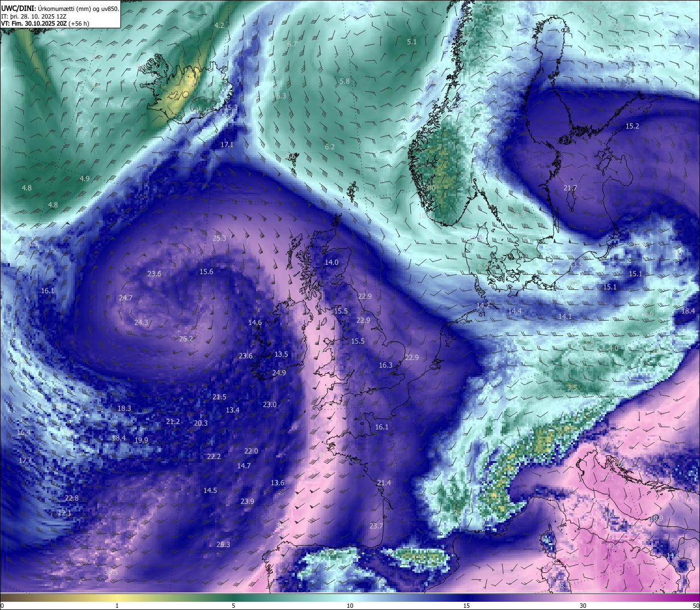This screenshot has width=700, height=610.
Task: Click the 16.3 value over England
Action: 386,365
